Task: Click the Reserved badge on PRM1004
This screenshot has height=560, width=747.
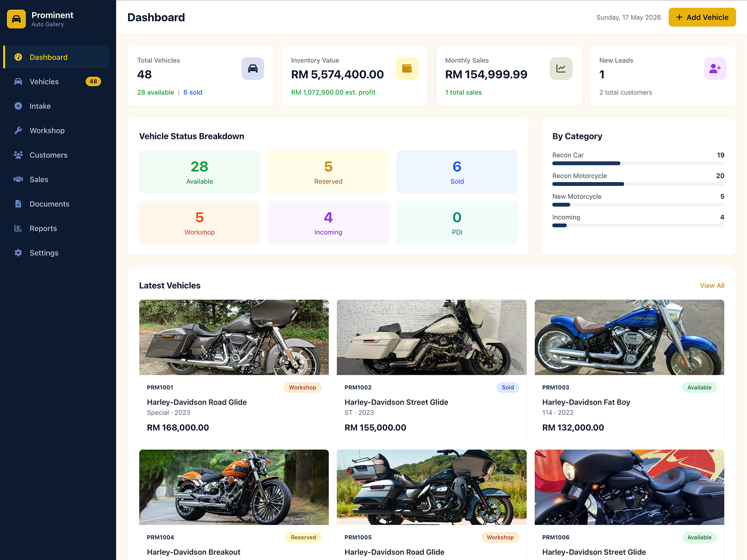Action: click(304, 538)
